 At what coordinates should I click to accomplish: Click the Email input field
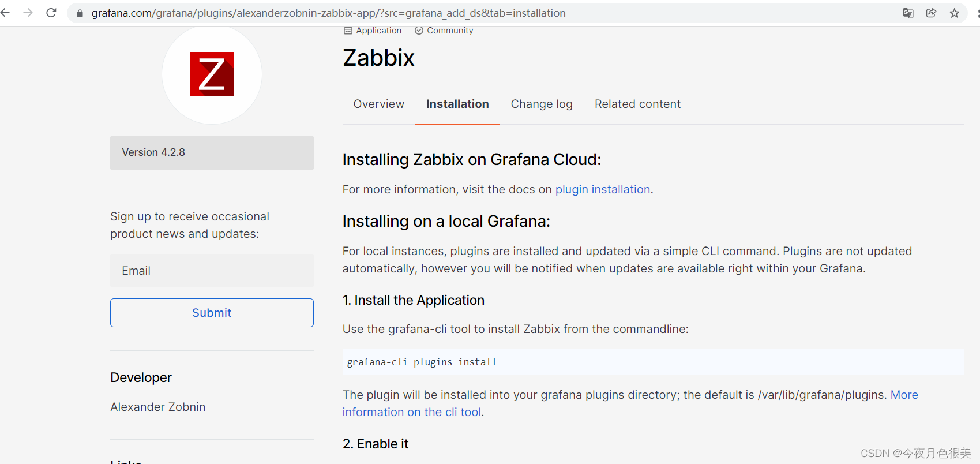point(212,271)
